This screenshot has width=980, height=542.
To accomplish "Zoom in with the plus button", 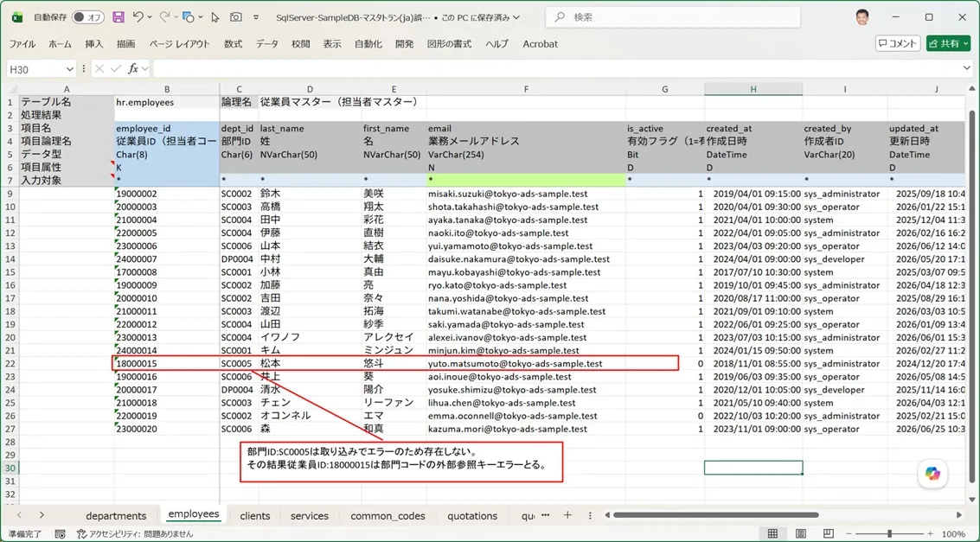I will (931, 534).
